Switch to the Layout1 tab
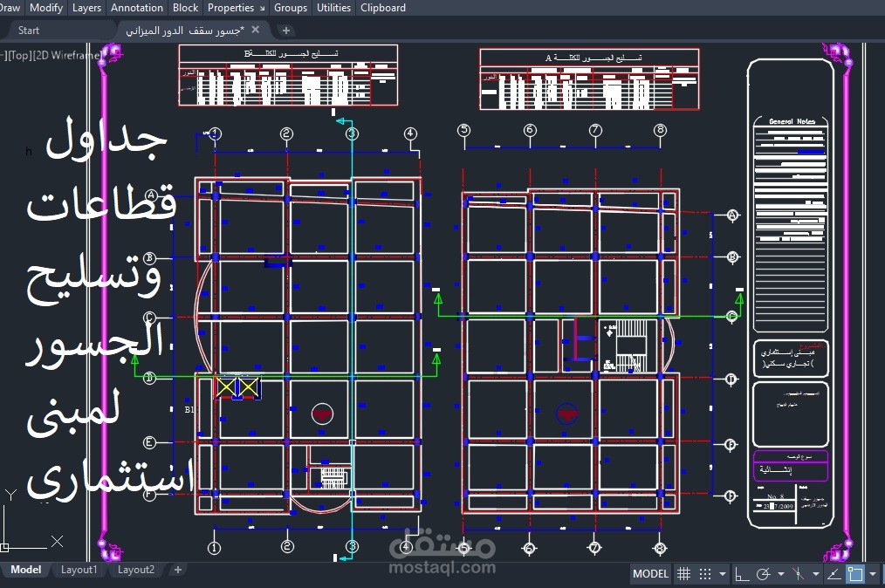The width and height of the screenshot is (885, 588). (79, 570)
